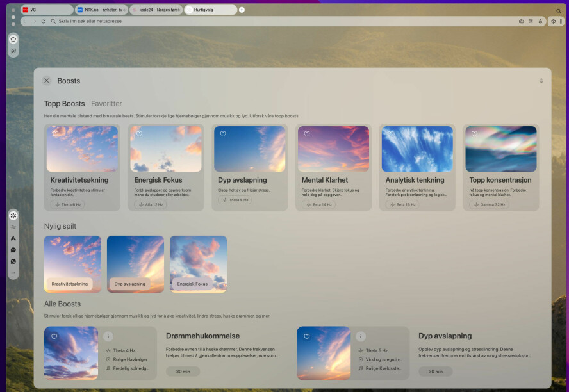Viewport: 569px width, 392px height.
Task: Reload the current page
Action: pos(44,21)
